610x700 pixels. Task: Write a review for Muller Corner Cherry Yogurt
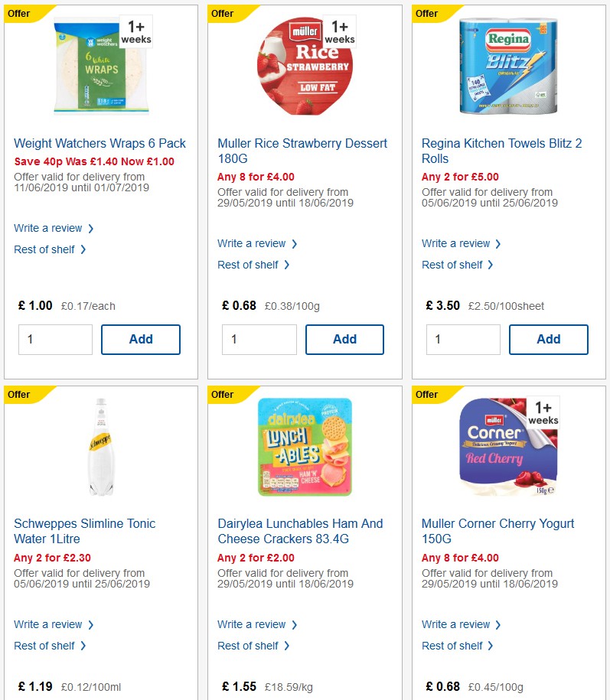(456, 624)
